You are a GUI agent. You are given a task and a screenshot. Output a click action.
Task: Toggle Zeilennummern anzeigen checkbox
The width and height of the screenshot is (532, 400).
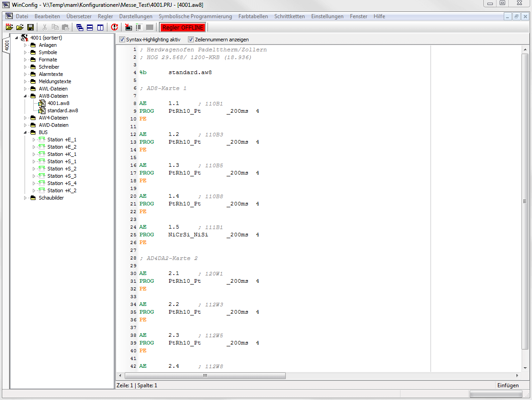(x=191, y=40)
